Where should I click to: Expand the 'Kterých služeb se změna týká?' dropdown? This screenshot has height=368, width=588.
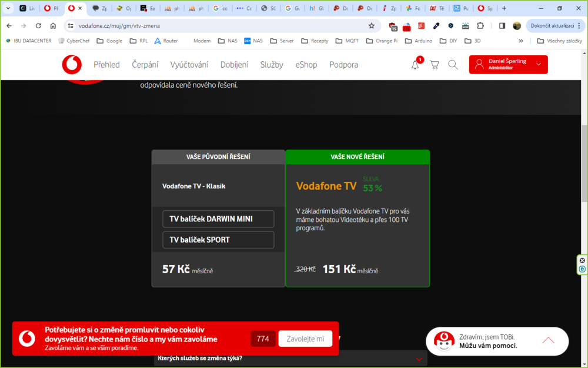point(290,359)
